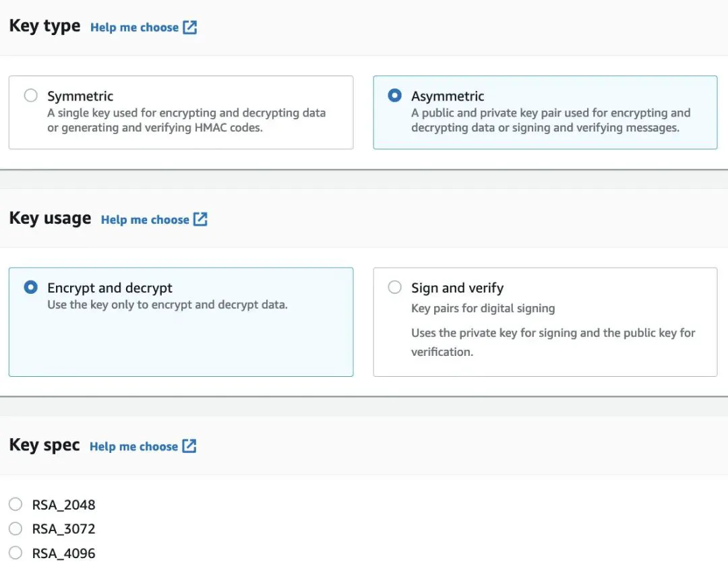Open Key type 'Help me choose' link

coord(134,28)
